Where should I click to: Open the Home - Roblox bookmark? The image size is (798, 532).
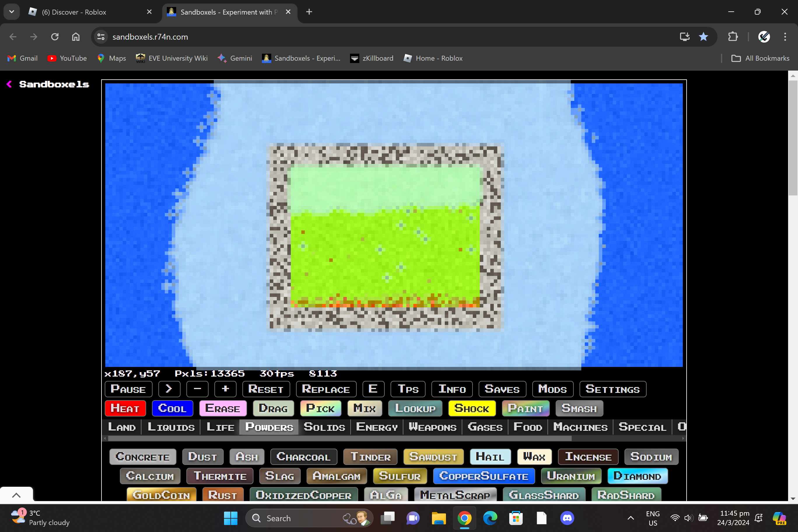[433, 58]
